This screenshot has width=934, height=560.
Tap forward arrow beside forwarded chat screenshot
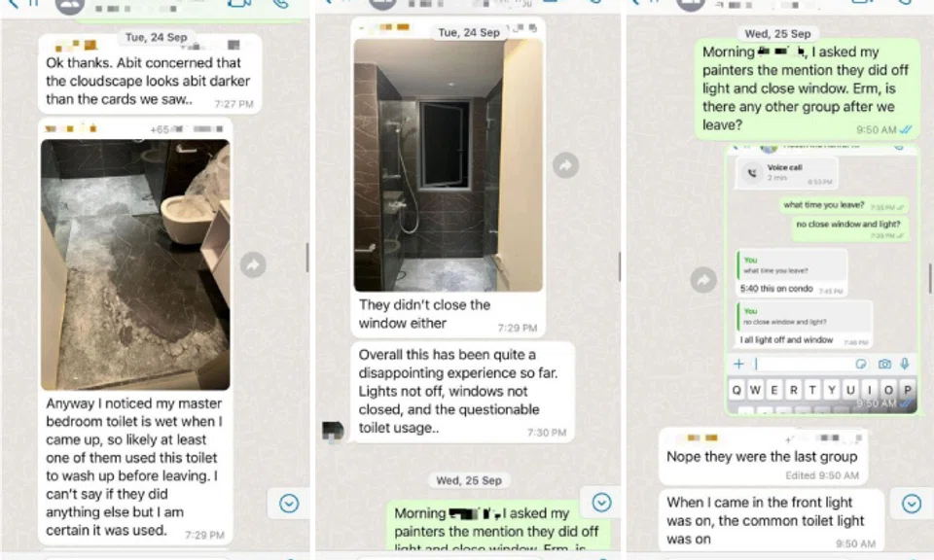703,280
